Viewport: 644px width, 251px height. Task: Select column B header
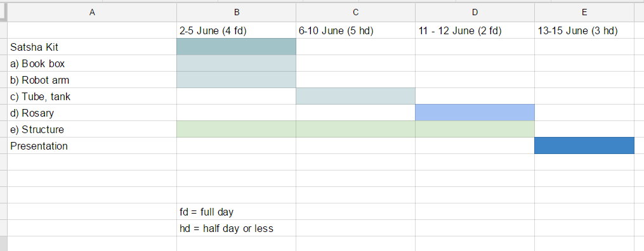tap(237, 12)
